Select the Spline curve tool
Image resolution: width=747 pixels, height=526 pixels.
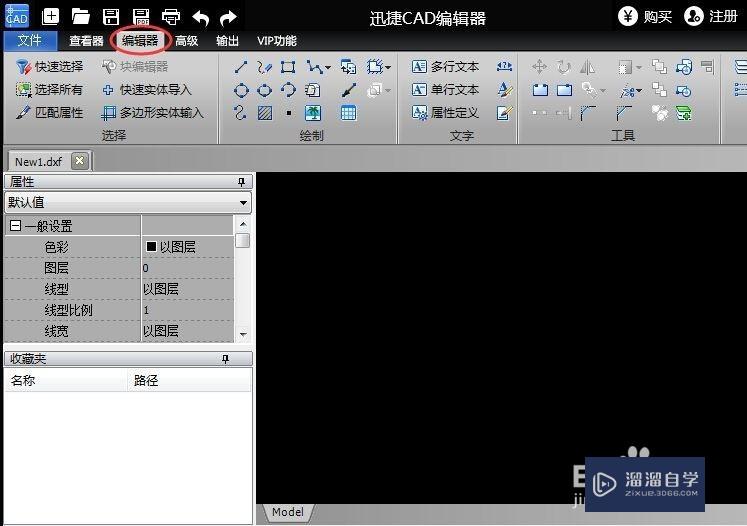pyautogui.click(x=241, y=113)
